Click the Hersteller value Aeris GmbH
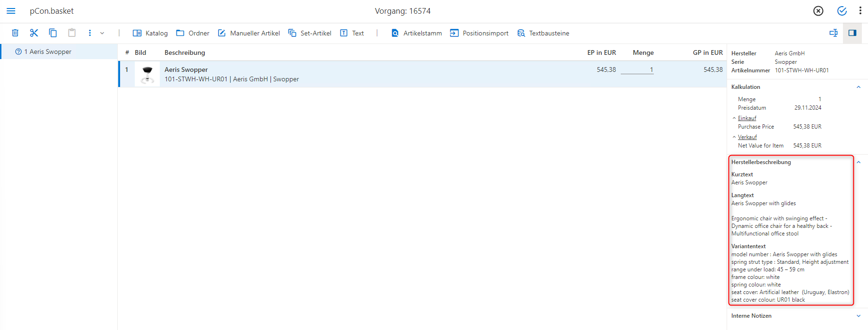The width and height of the screenshot is (868, 330). 790,53
